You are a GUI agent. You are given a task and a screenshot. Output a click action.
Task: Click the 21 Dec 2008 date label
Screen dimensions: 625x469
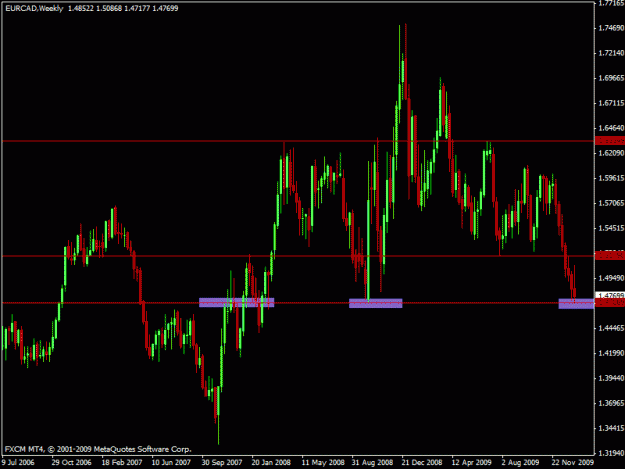(422, 463)
